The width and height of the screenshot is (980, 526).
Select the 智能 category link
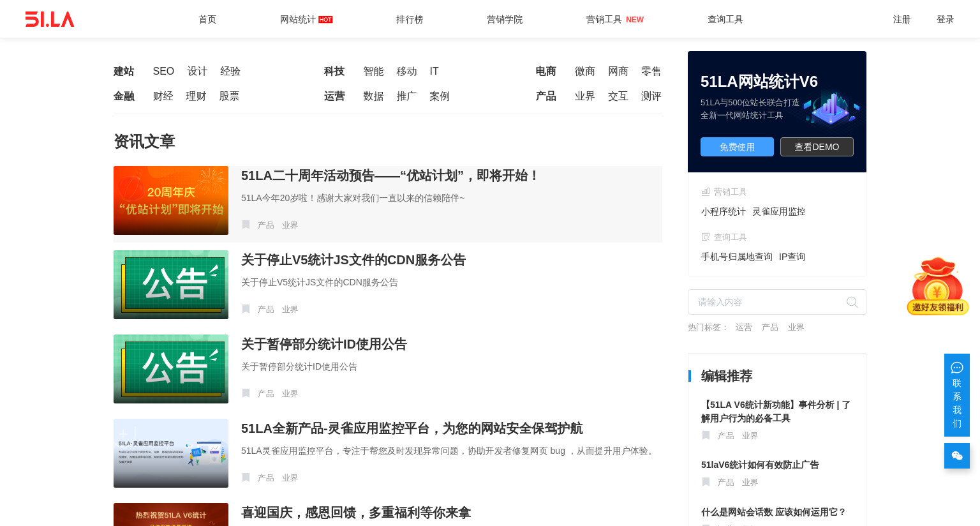pos(373,71)
